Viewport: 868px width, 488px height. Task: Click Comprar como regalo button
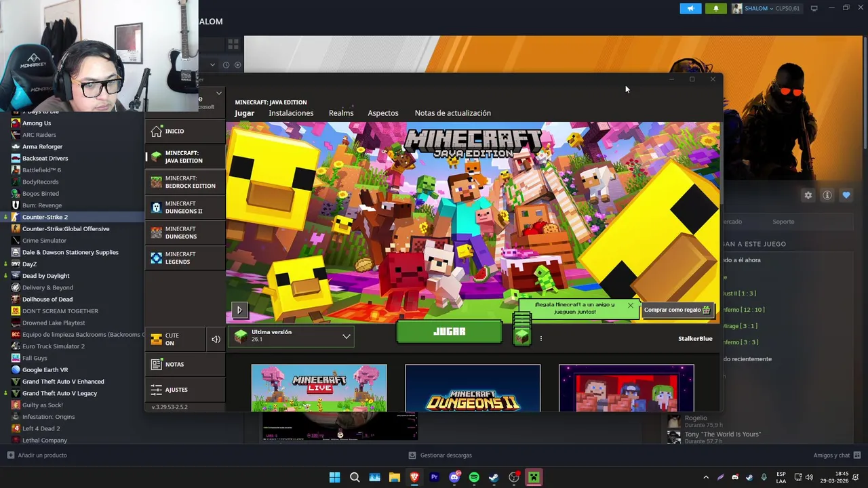point(677,310)
